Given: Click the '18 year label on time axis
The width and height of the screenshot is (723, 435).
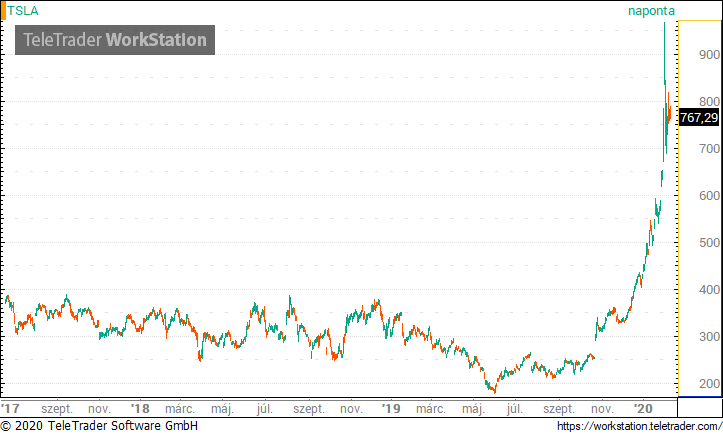Looking at the screenshot, I should pos(140,409).
